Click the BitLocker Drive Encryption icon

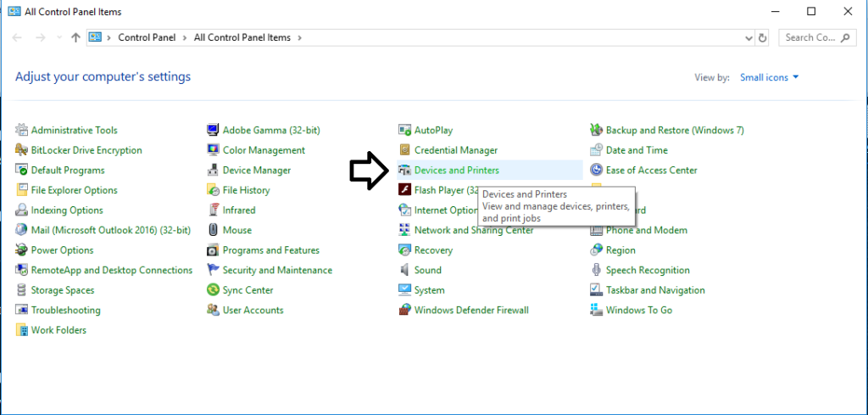[21, 150]
